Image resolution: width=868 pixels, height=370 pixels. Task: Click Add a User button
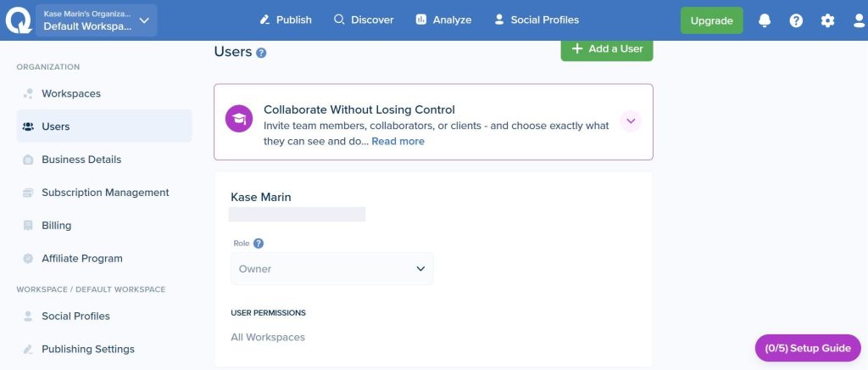pyautogui.click(x=607, y=48)
